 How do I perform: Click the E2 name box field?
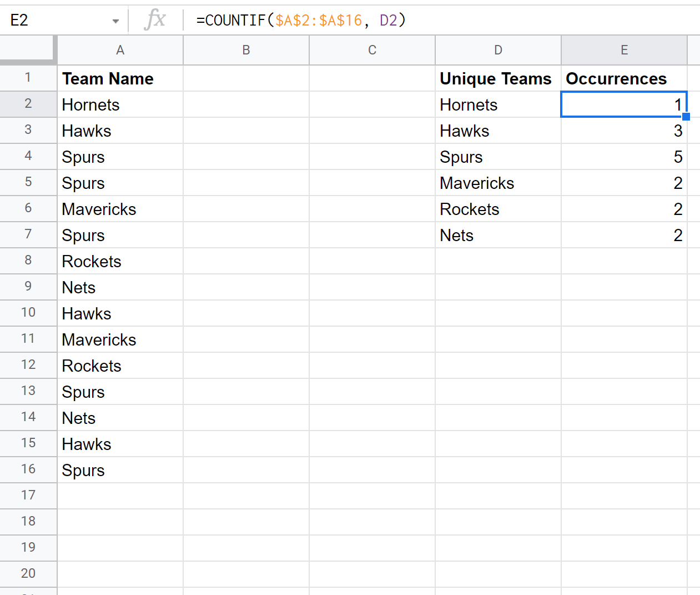[x=56, y=21]
